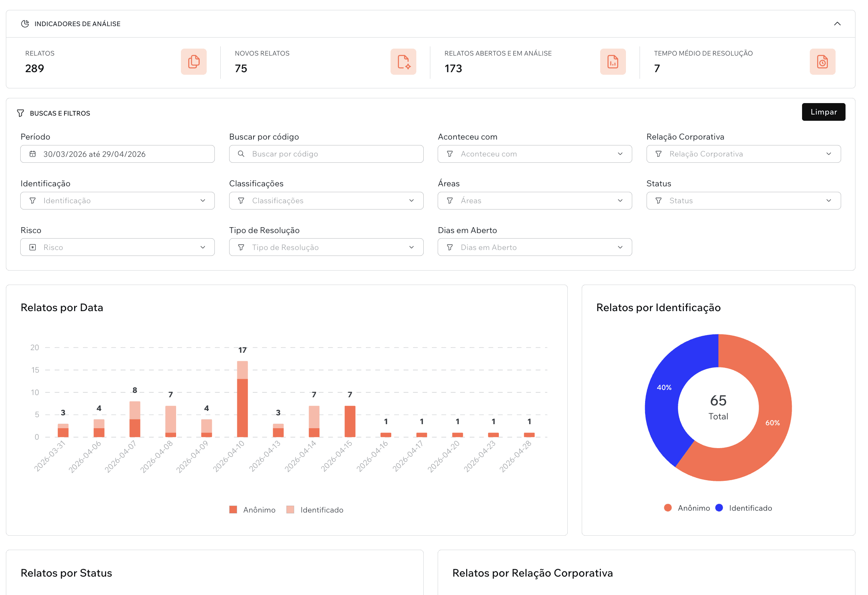This screenshot has height=595, width=868.
Task: Click the date range field showing 30/03/2026
Action: point(117,154)
